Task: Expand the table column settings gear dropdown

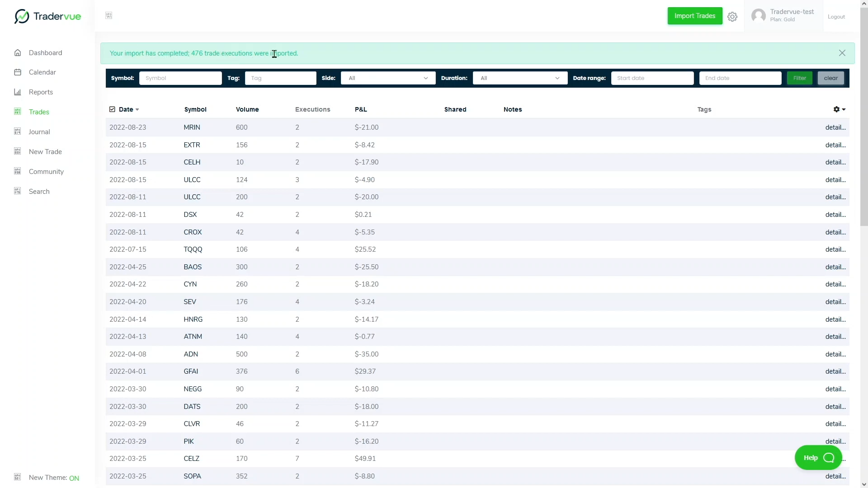Action: click(x=839, y=109)
